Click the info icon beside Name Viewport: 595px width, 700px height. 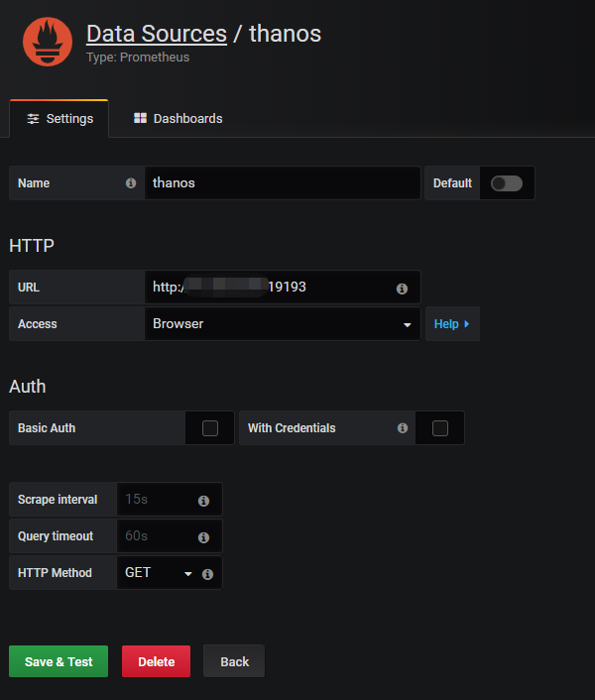(x=131, y=183)
